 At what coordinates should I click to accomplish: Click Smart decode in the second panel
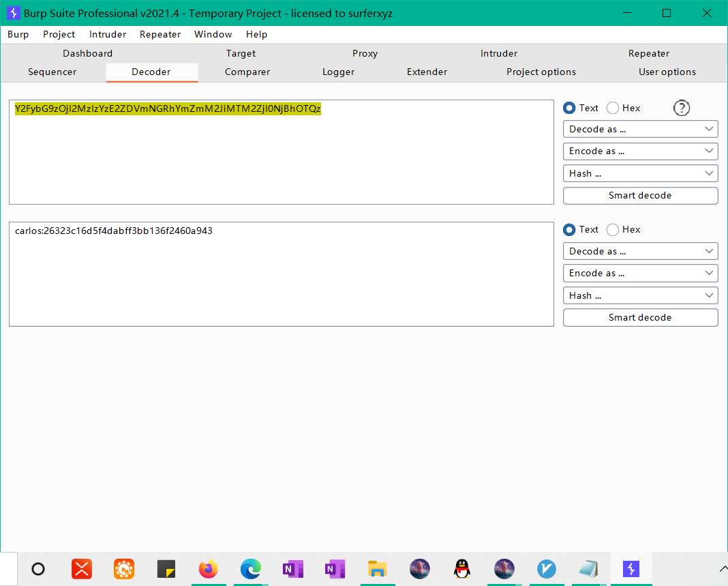(x=640, y=318)
